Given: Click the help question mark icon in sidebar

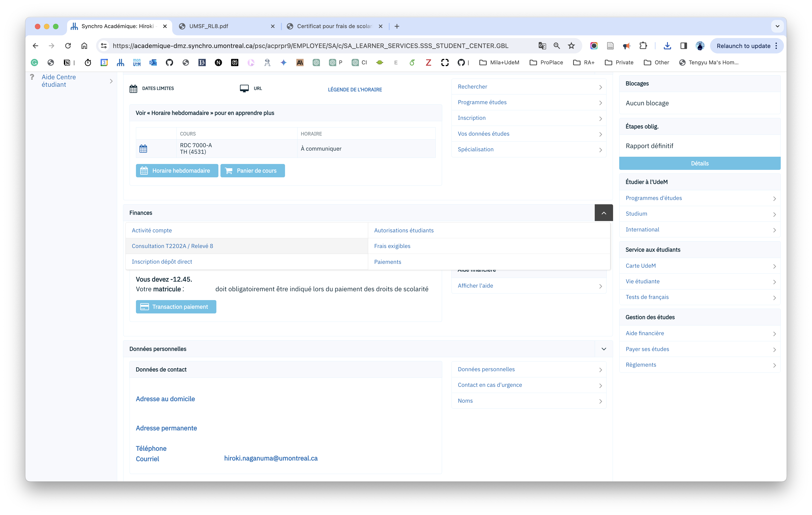Looking at the screenshot, I should point(32,77).
